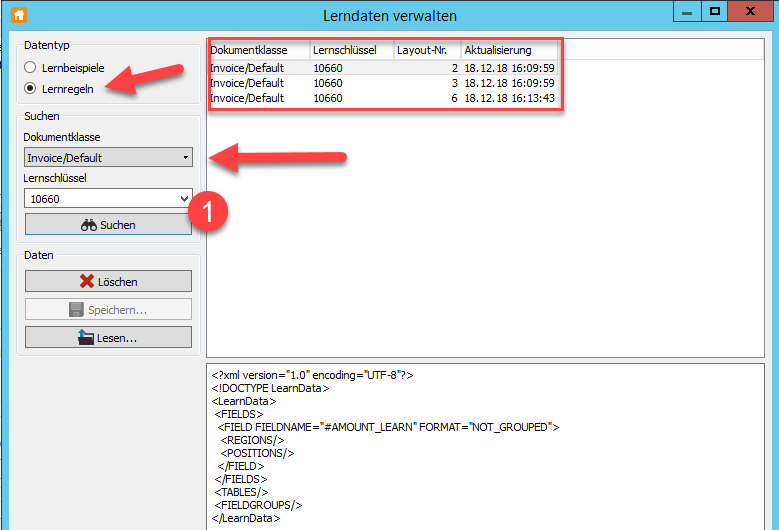This screenshot has height=530, width=779.
Task: Select the Lernbeispiele radio button
Action: coord(31,67)
